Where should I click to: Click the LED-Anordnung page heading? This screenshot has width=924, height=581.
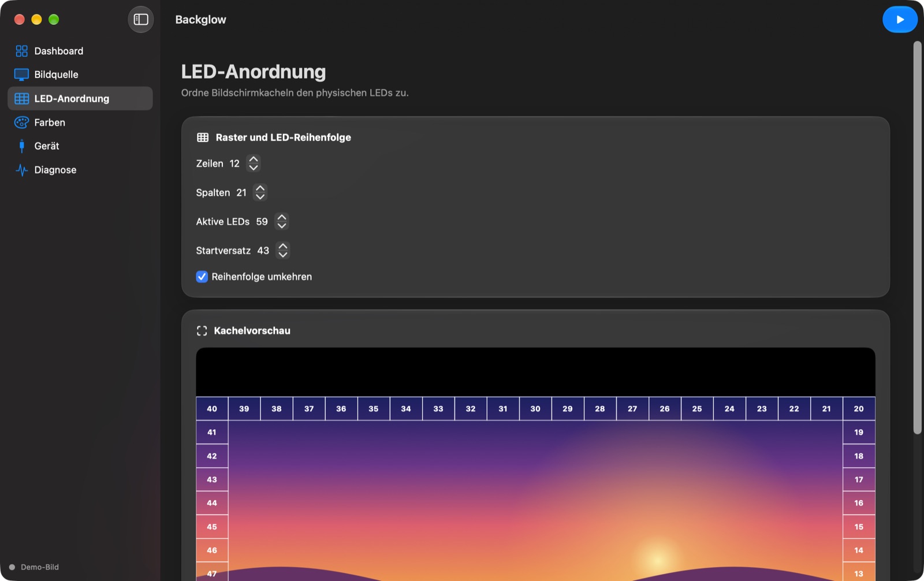[x=254, y=72]
